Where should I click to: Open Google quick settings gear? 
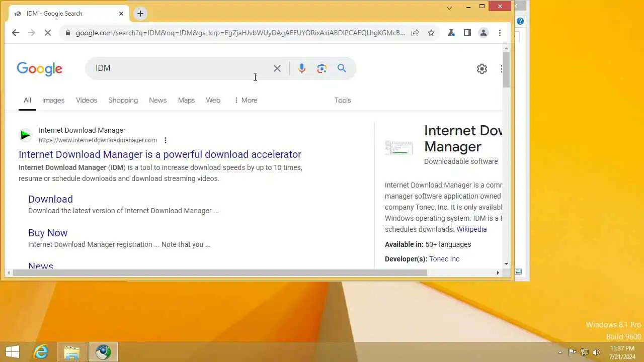(482, 69)
